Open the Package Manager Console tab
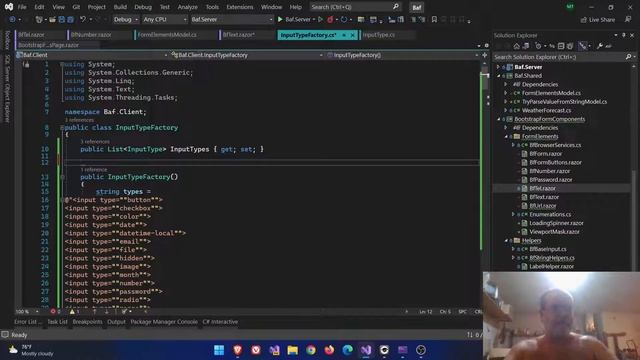640x360 pixels. tap(164, 322)
